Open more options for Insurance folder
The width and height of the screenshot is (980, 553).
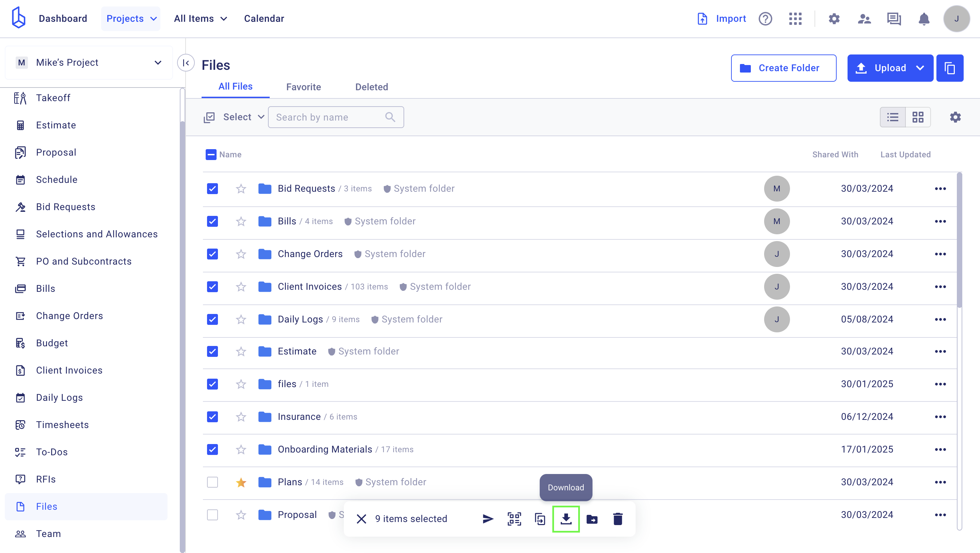(x=941, y=417)
